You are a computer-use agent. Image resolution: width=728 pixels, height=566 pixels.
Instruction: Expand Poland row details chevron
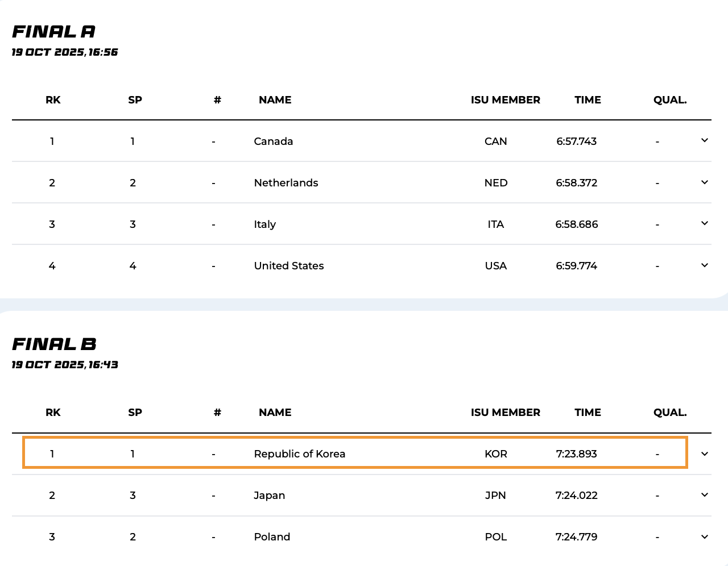(x=704, y=537)
